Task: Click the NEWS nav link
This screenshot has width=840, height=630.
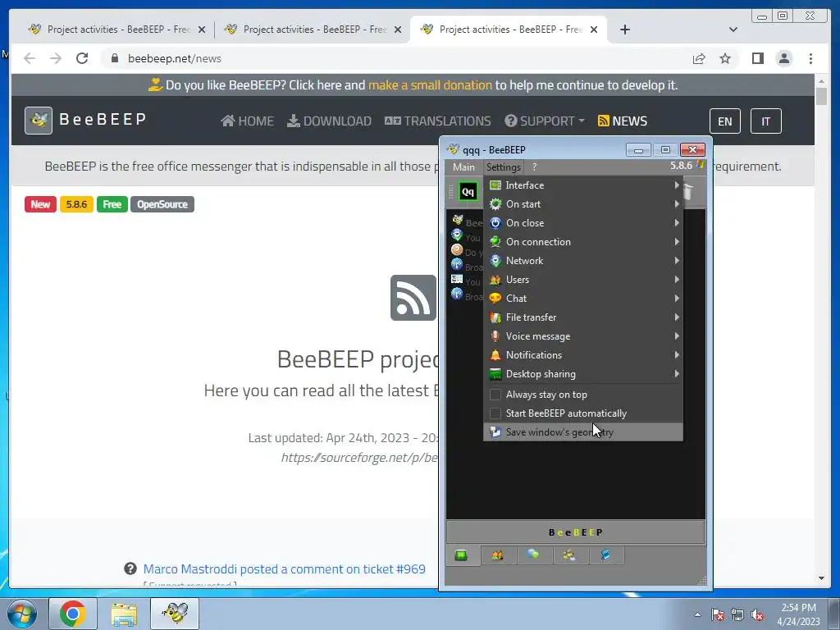Action: tap(623, 121)
